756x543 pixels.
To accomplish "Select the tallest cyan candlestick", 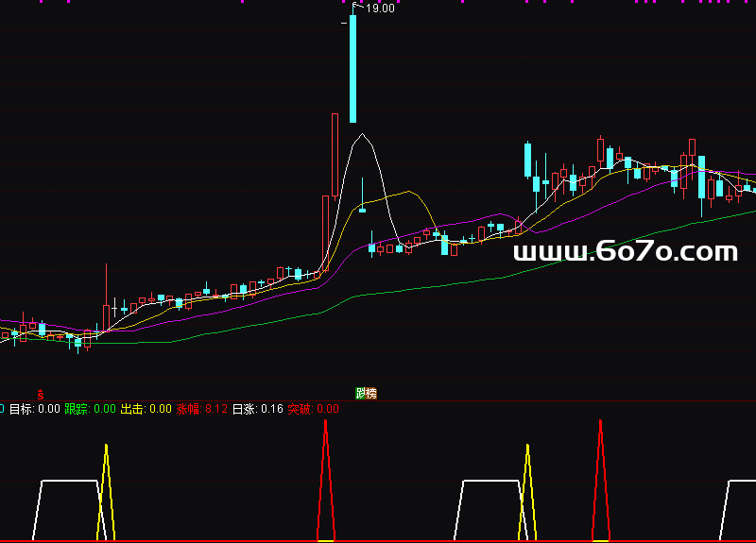I will pyautogui.click(x=353, y=68).
